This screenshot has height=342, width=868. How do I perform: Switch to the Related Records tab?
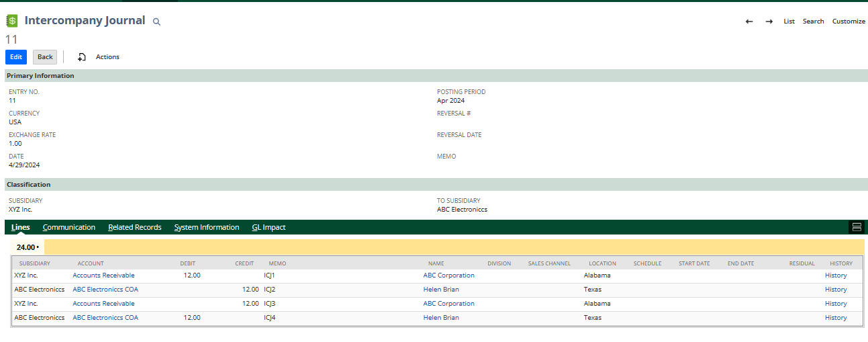point(134,227)
